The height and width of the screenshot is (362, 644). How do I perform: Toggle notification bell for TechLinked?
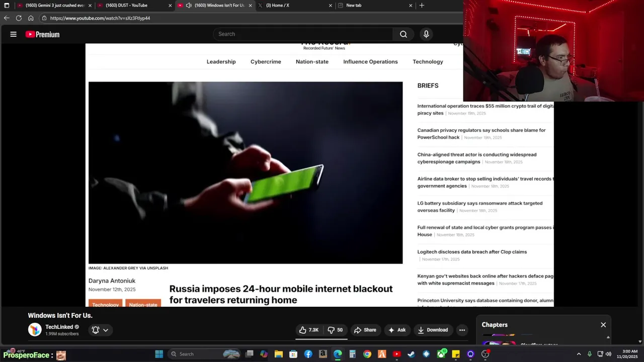coord(96,330)
